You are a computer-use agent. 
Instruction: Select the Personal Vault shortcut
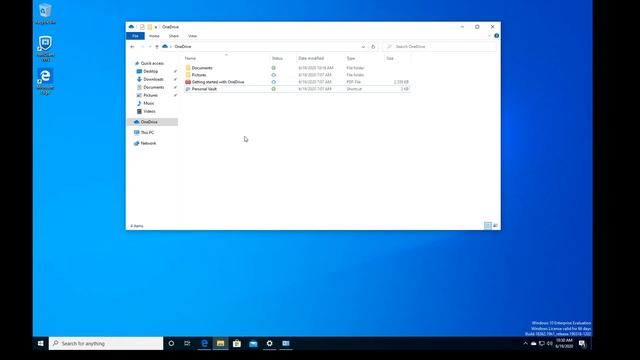[204, 89]
